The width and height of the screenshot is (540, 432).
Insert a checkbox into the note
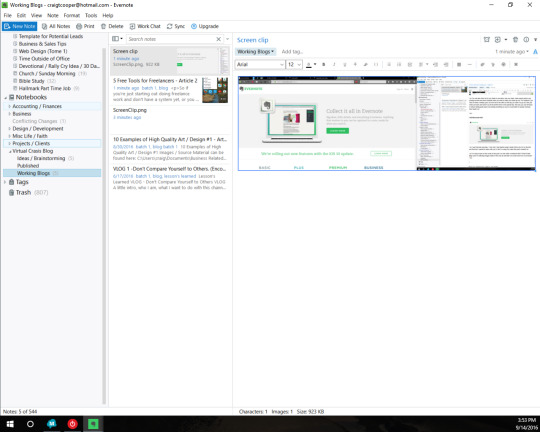(x=410, y=64)
